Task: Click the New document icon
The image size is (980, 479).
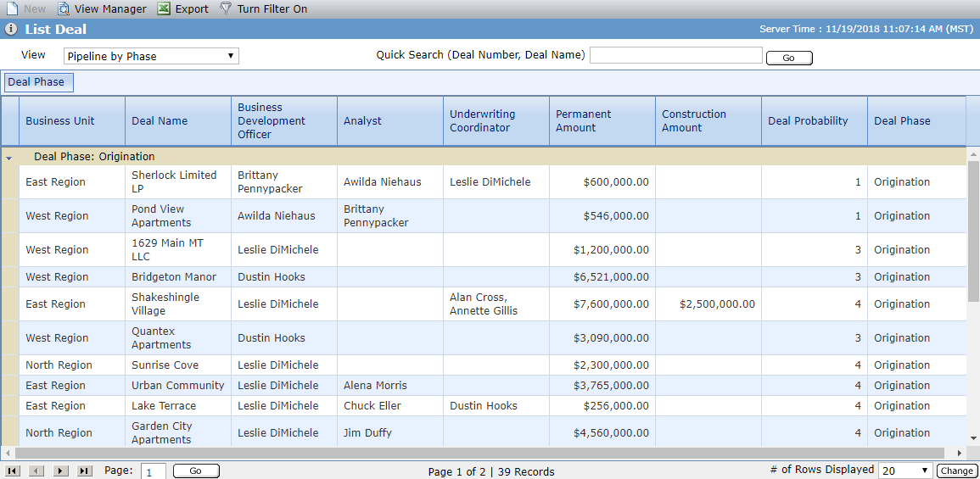Action: coord(12,8)
